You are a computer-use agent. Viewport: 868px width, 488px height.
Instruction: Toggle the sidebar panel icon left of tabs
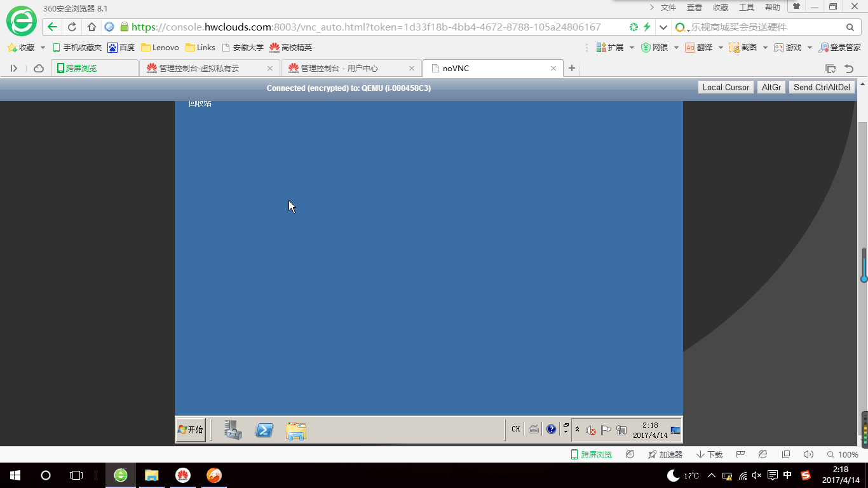tap(14, 68)
